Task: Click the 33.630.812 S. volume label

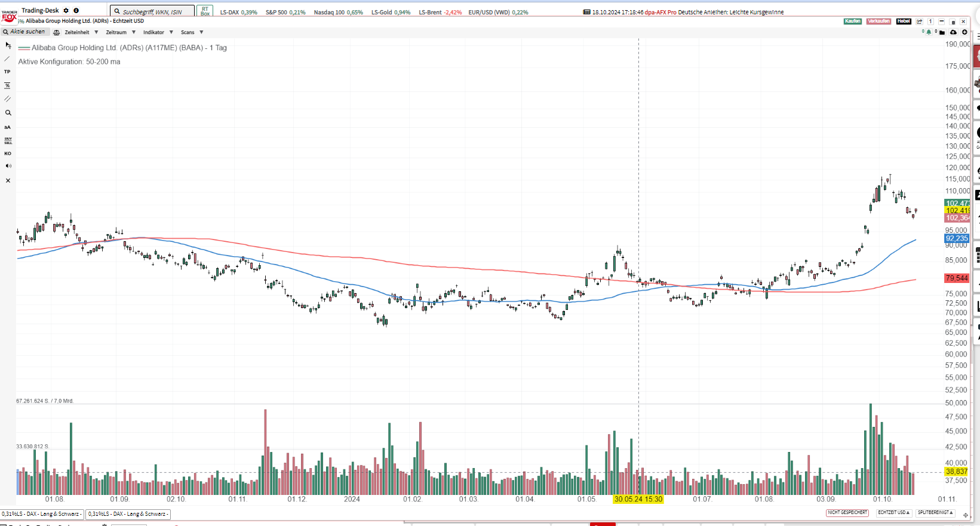Action: (x=32, y=447)
